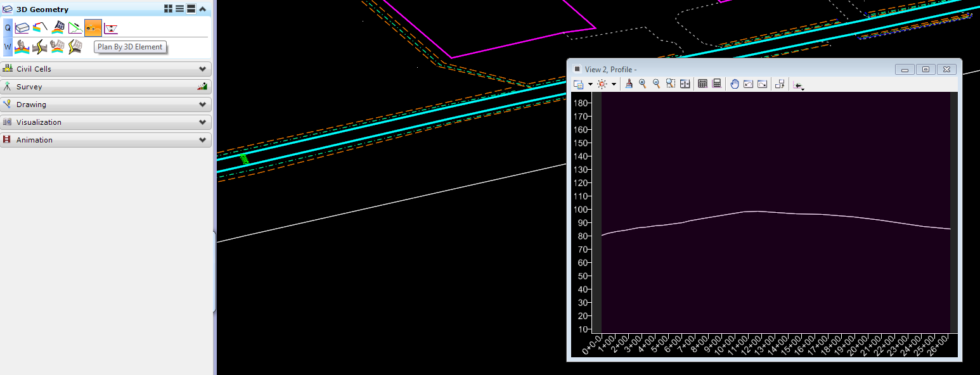
Task: Click the View Previous icon
Action: (x=749, y=84)
